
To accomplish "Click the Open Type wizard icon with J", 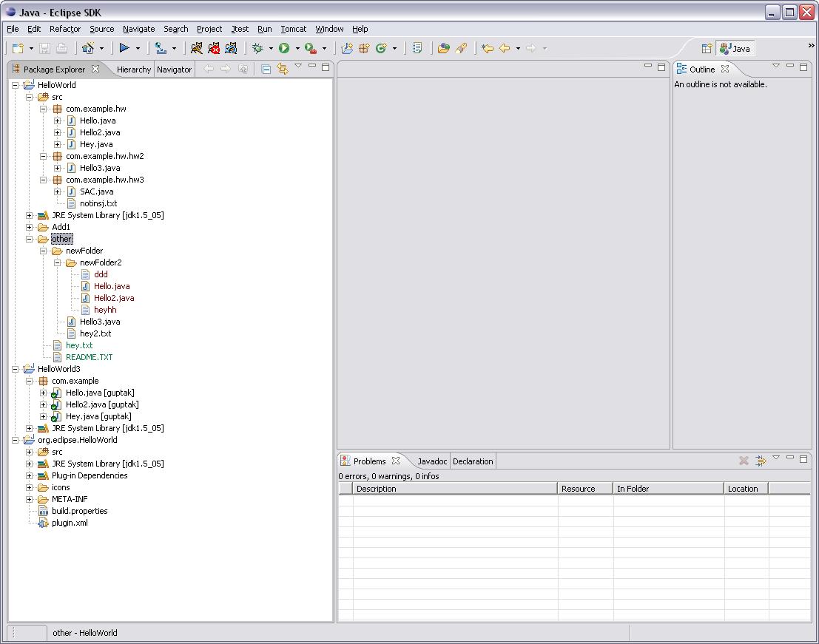I will pos(88,49).
